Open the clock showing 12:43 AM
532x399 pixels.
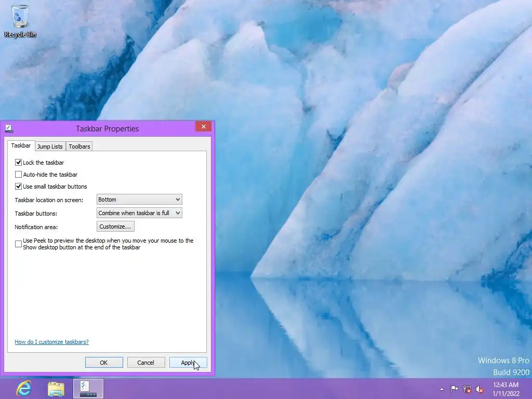506,389
